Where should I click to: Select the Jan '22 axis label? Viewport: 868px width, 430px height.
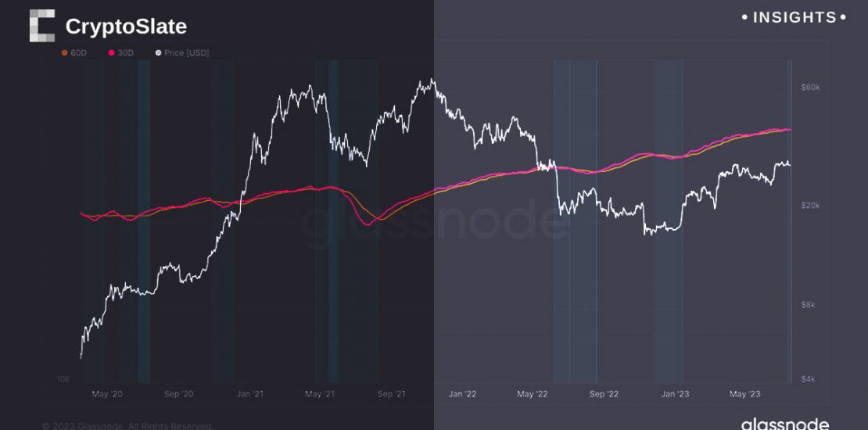coord(462,394)
